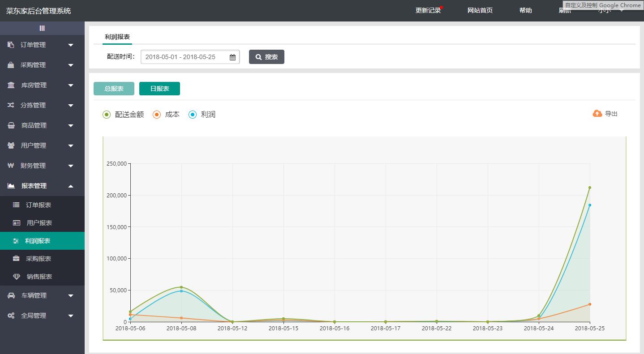644x354 pixels.
Task: Open the 网站首页 link
Action: click(x=480, y=10)
